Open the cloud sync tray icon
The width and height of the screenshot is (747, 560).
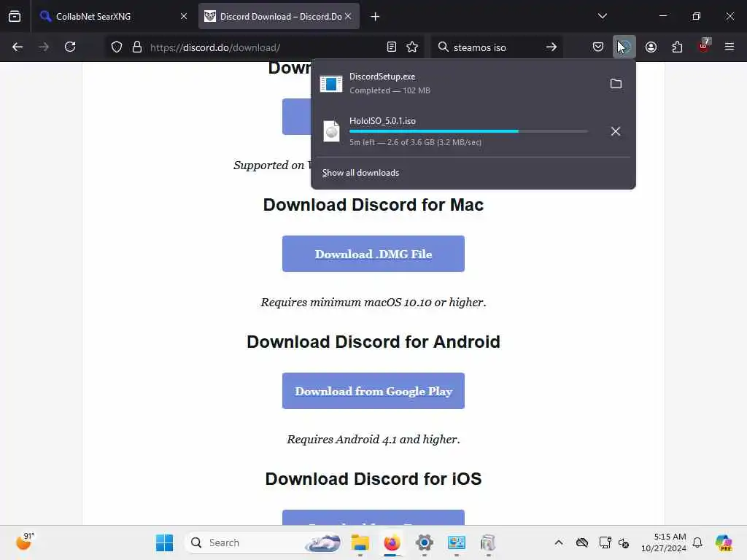click(x=581, y=542)
